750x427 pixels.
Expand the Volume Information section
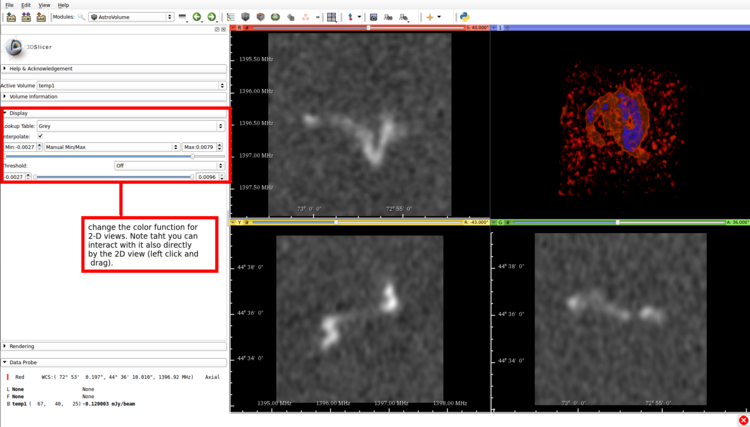33,97
